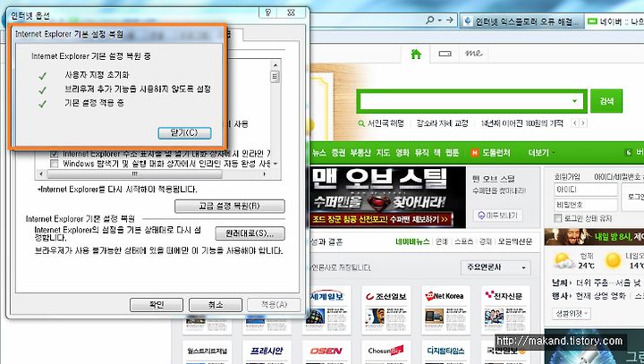Open the 생활위젯 dropdown

pos(572,313)
